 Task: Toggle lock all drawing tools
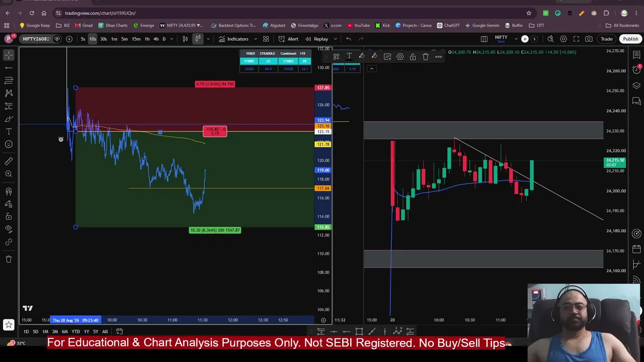9,217
